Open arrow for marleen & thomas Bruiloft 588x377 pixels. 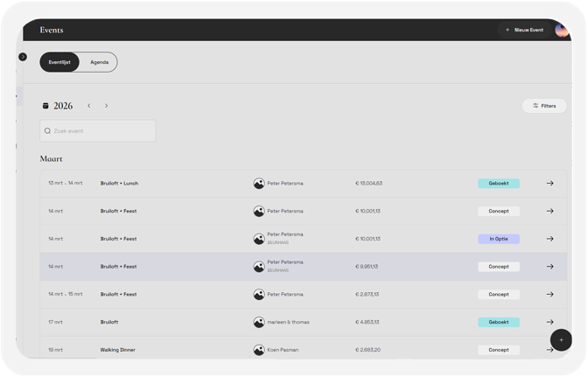549,322
